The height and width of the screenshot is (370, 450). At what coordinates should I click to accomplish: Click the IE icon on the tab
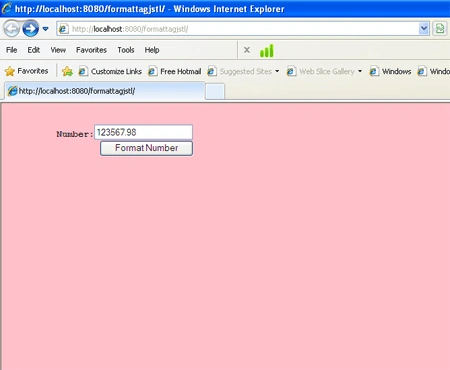tap(12, 91)
